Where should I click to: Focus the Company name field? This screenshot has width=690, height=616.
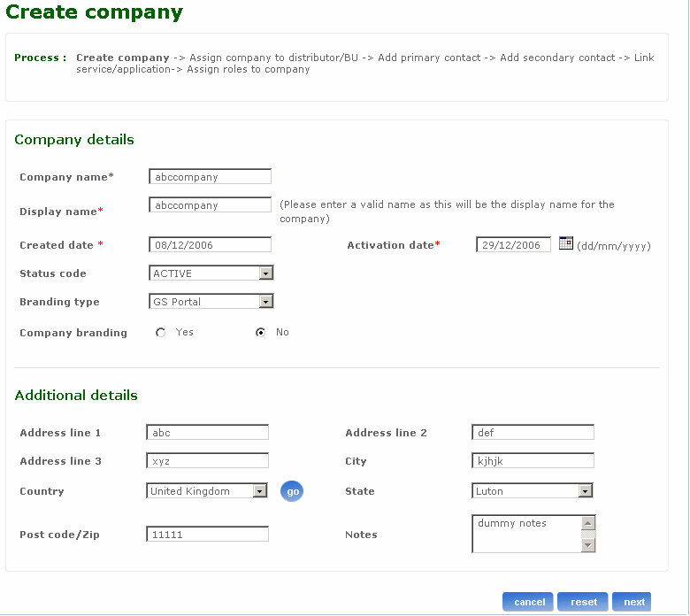(211, 177)
